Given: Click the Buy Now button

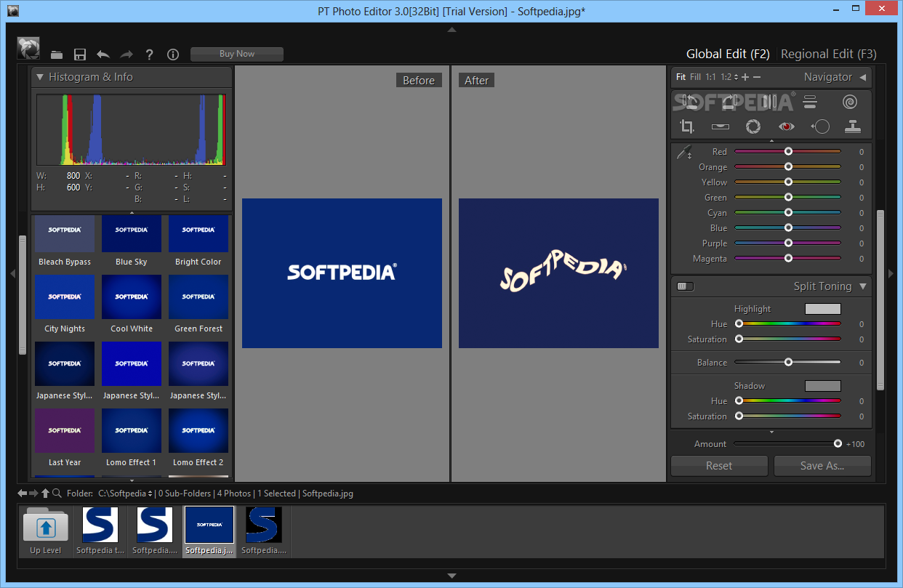Looking at the screenshot, I should tap(237, 54).
